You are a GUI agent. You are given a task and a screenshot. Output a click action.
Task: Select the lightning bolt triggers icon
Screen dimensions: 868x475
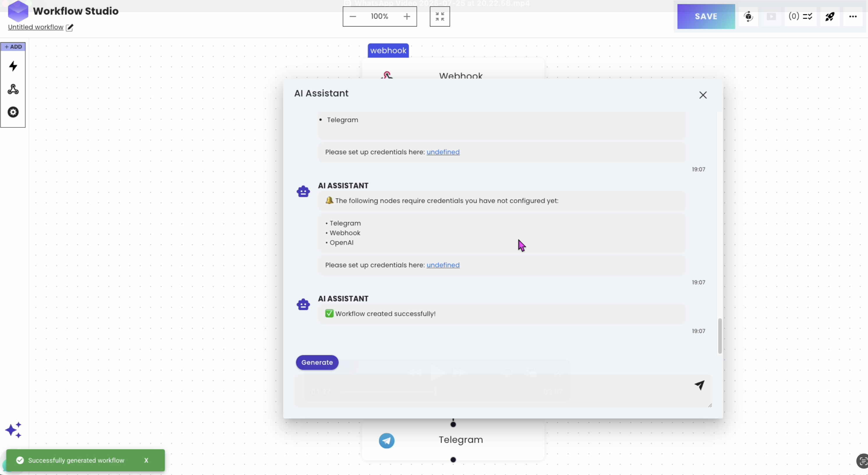pyautogui.click(x=13, y=66)
